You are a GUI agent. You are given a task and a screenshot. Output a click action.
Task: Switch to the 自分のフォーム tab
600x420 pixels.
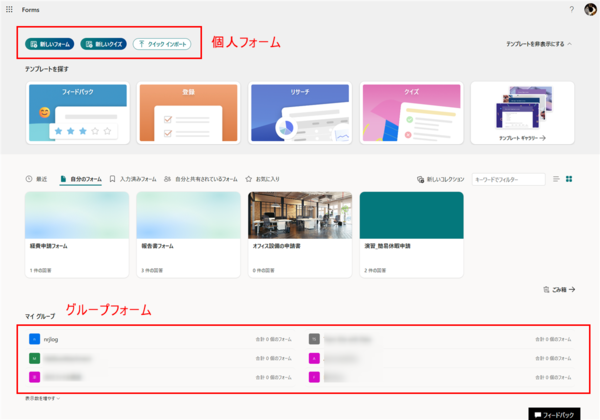[81, 179]
